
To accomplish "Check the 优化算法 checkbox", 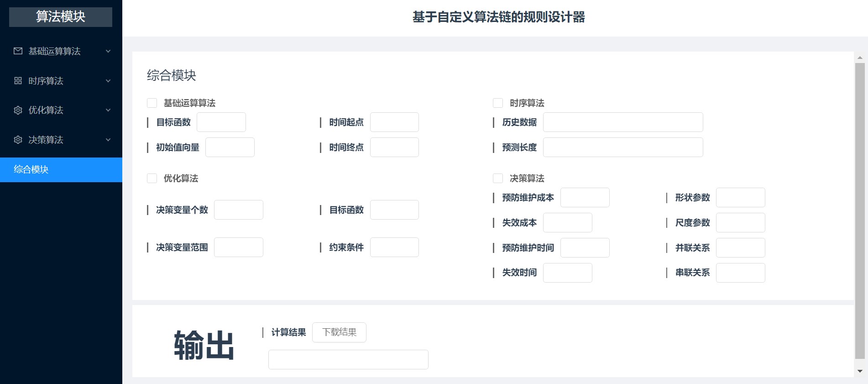I will [152, 179].
